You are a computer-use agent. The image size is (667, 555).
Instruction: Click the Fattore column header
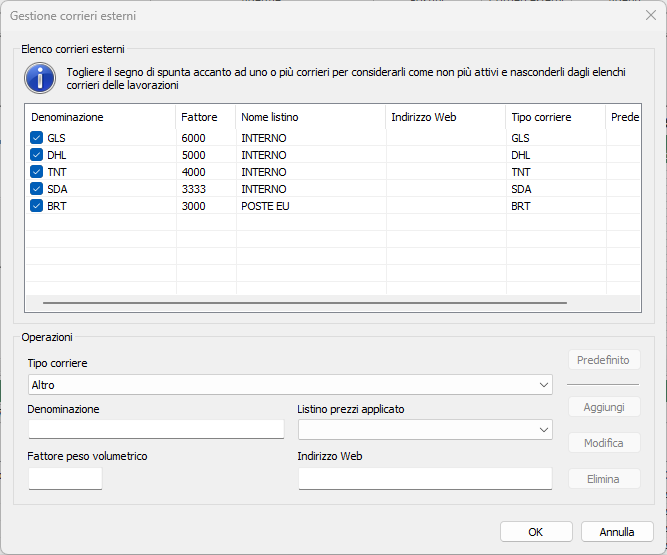point(205,117)
